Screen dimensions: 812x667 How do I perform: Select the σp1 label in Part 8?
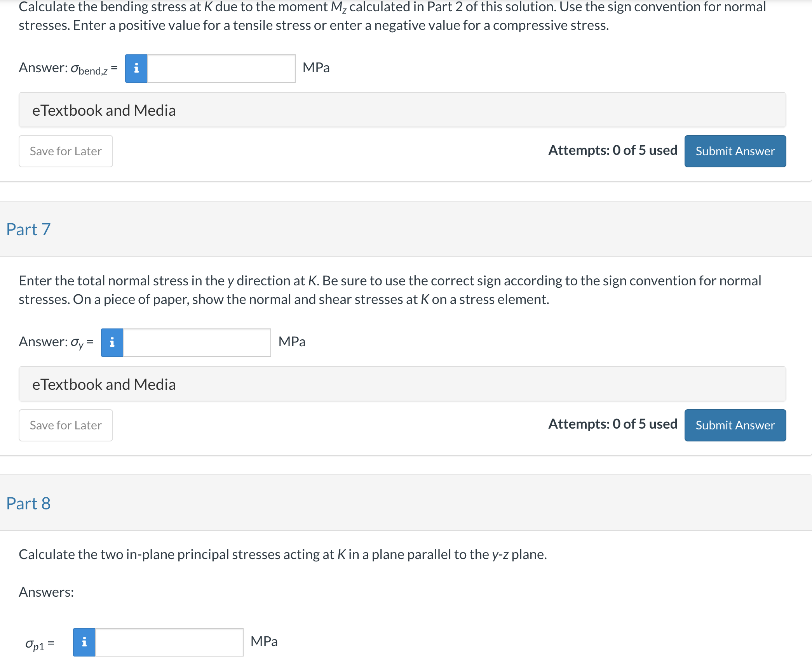click(x=40, y=644)
